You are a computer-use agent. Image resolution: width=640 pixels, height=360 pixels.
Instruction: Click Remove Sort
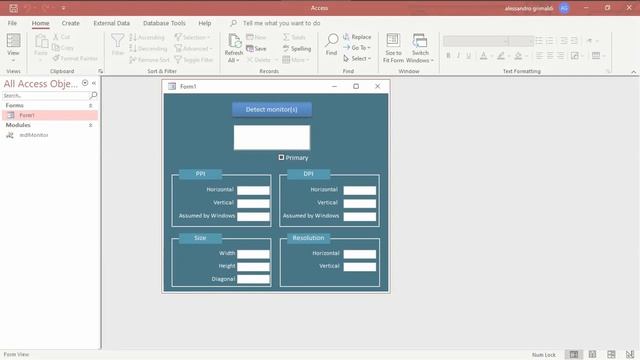(x=149, y=60)
